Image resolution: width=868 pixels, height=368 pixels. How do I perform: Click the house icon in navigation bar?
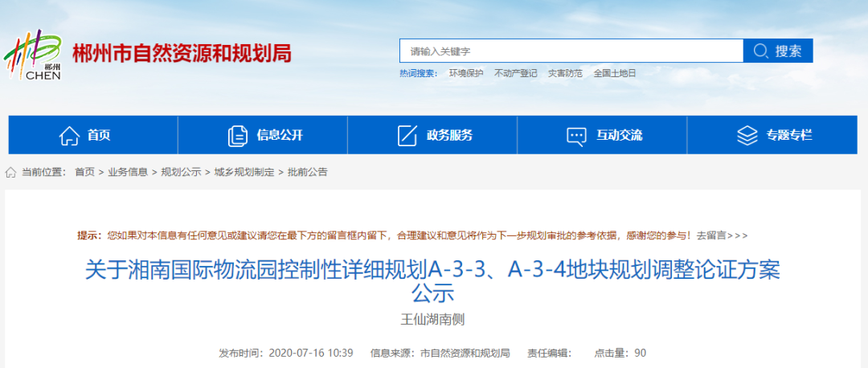[x=69, y=136]
